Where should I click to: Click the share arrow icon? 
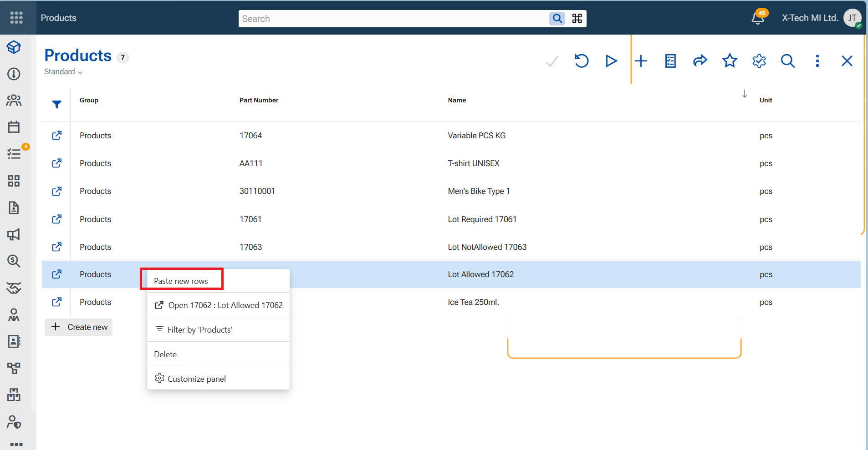coord(700,61)
